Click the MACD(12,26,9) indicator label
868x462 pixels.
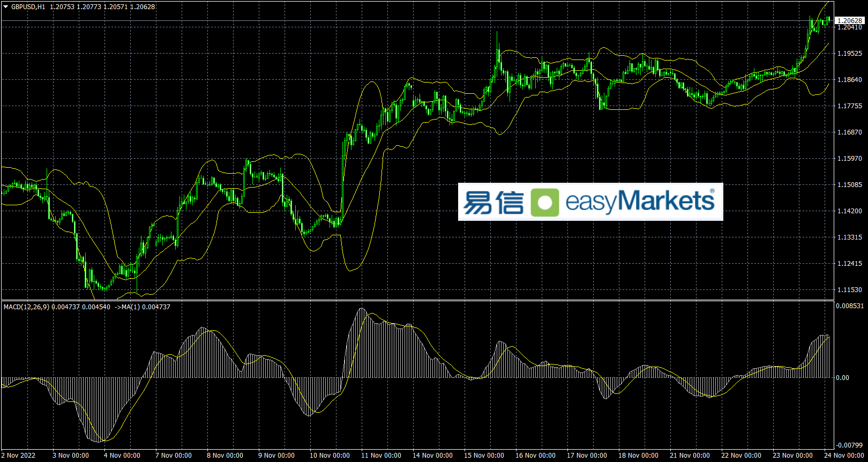pos(26,307)
